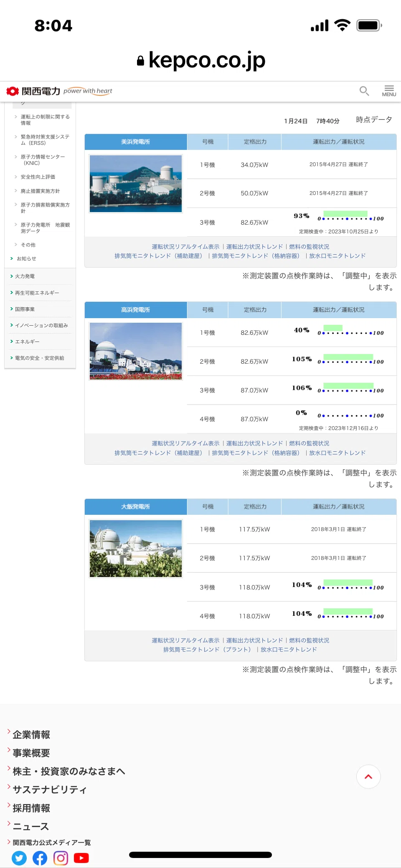Open 高浜 燃料の監視状況 link
Image resolution: width=401 pixels, height=868 pixels.
point(309,443)
